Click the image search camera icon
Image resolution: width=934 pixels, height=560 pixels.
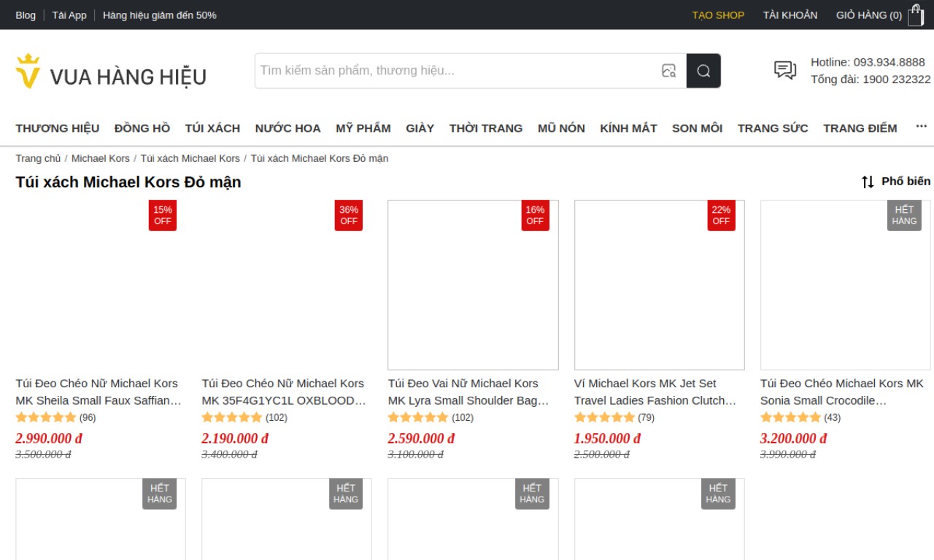point(668,71)
